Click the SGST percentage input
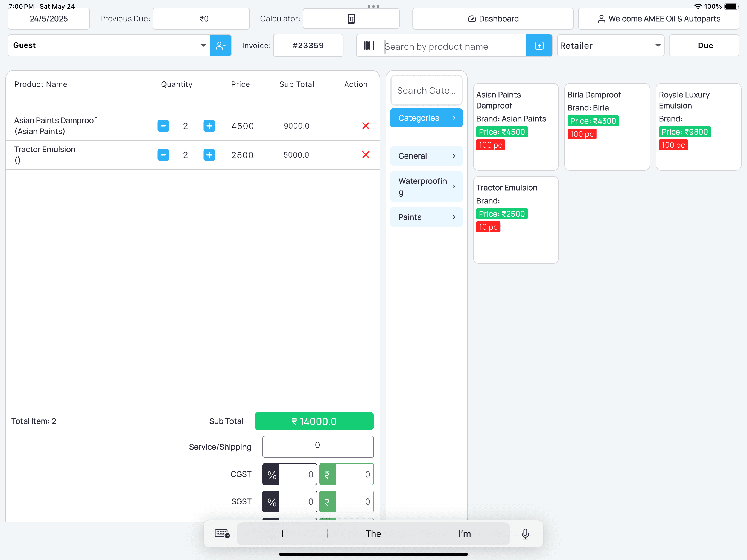 click(297, 502)
